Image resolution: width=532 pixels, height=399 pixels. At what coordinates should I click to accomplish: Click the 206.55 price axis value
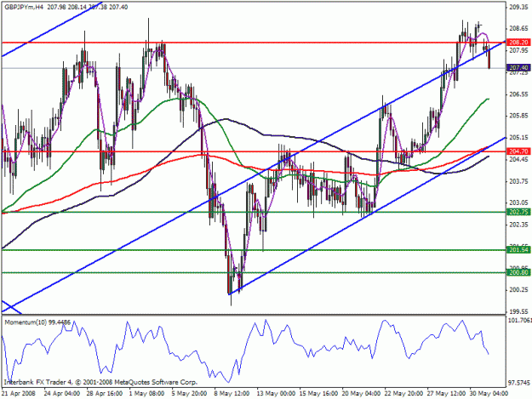coord(518,94)
